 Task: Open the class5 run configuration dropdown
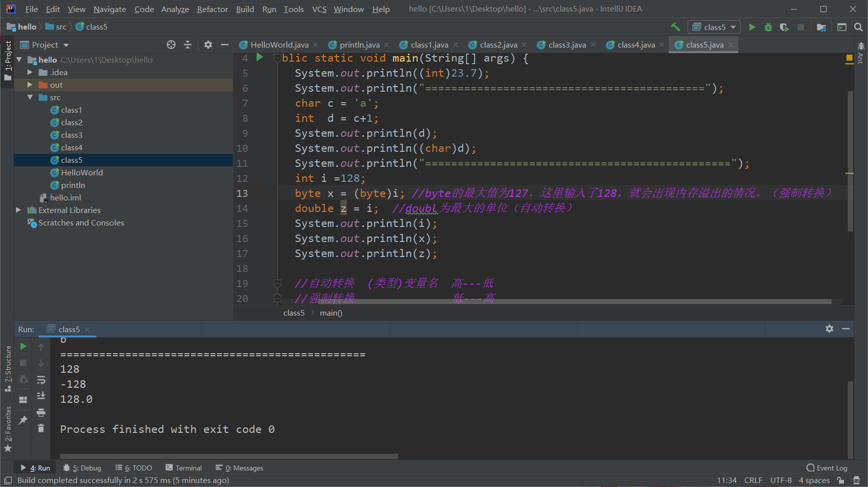pyautogui.click(x=714, y=27)
